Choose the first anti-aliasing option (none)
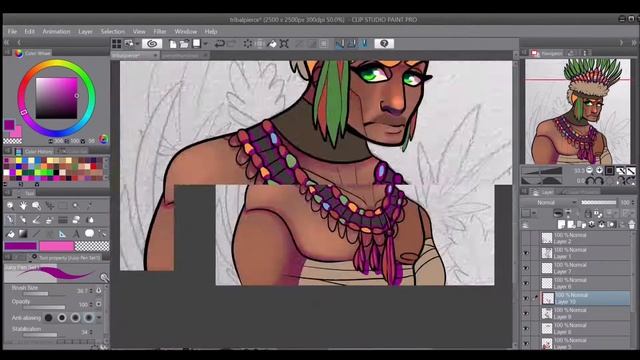 [x=48, y=318]
